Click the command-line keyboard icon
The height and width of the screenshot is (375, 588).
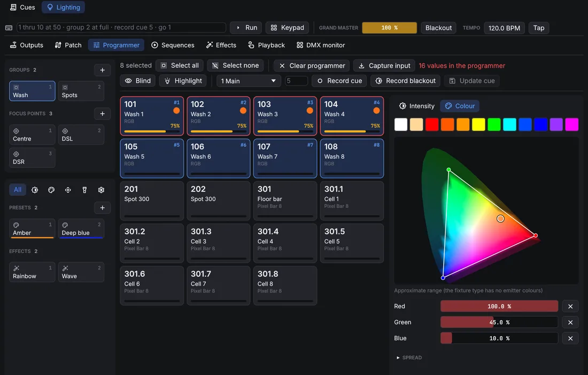9,28
